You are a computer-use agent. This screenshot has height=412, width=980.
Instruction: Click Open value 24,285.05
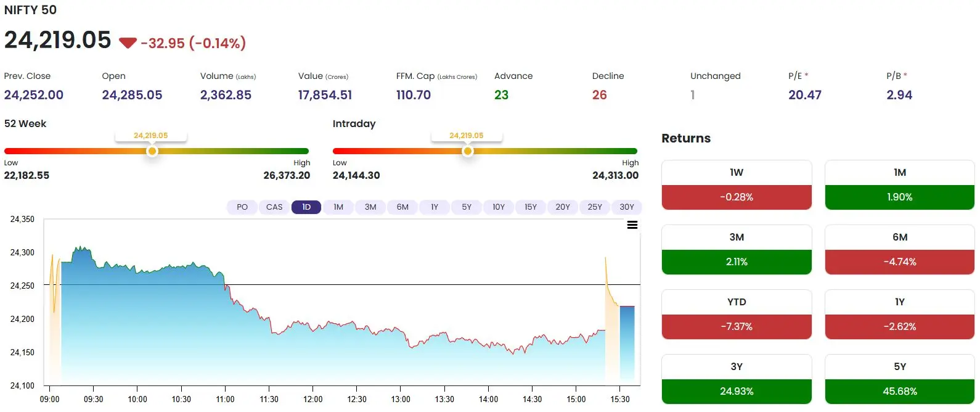point(132,95)
